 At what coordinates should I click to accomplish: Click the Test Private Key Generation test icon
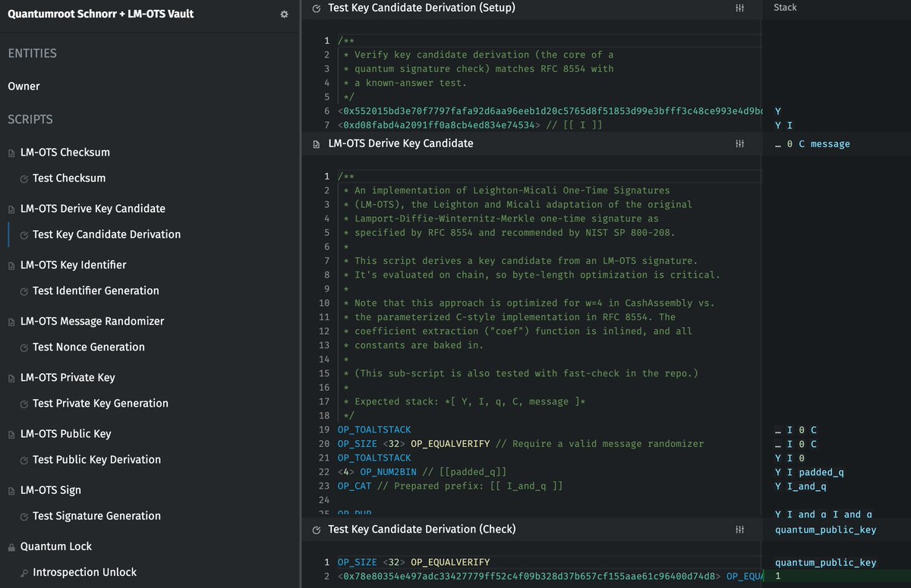click(24, 404)
